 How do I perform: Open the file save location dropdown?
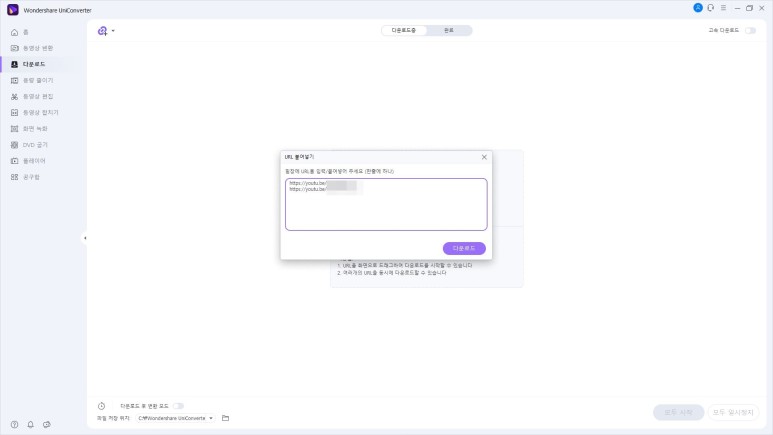(176, 418)
